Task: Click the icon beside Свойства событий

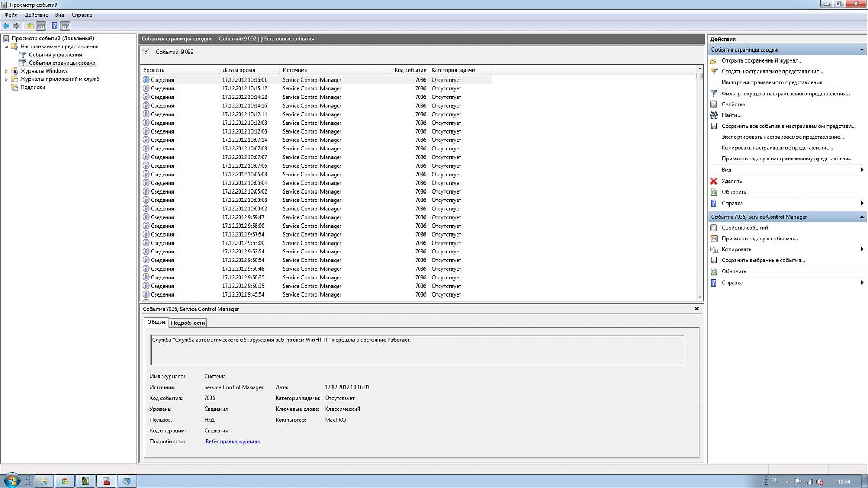Action: coord(714,228)
